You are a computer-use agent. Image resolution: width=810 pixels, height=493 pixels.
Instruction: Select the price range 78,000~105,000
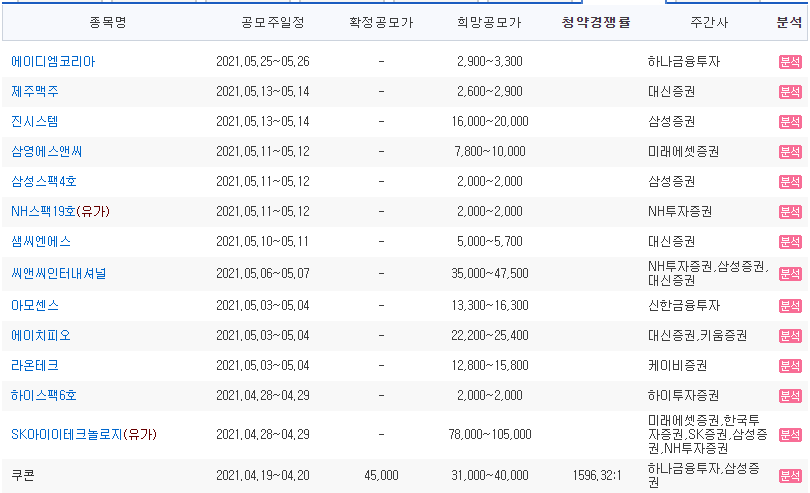tap(490, 434)
